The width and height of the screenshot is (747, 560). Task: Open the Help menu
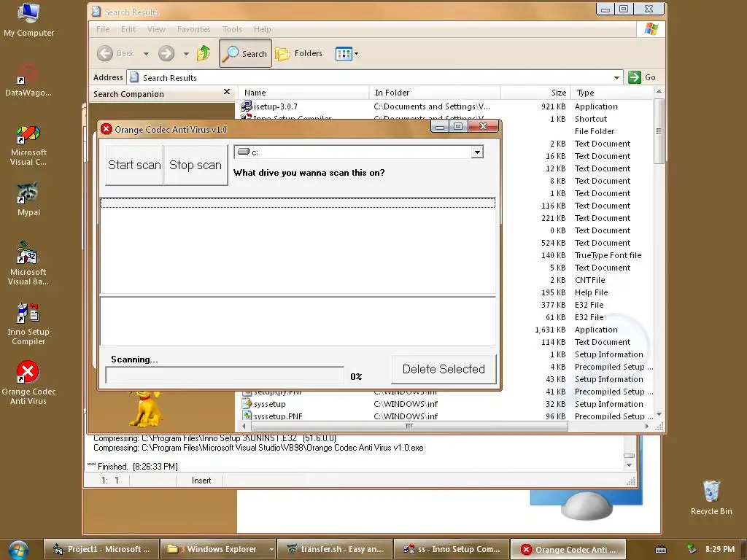(x=262, y=29)
